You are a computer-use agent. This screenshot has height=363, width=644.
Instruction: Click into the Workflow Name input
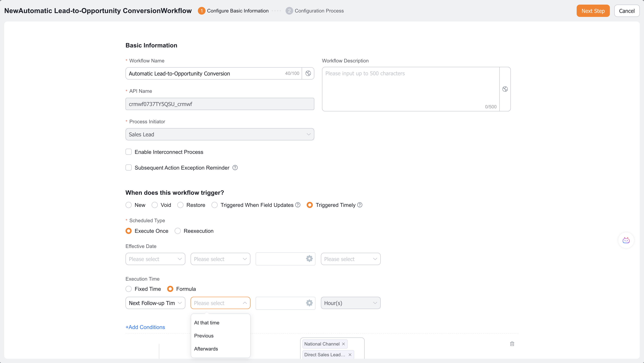coord(214,73)
